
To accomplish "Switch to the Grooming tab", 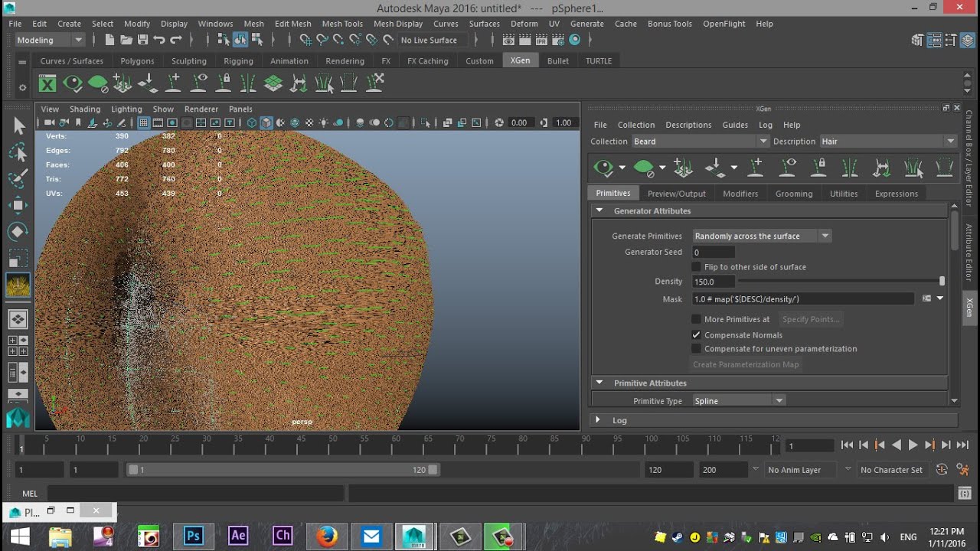I will 793,194.
